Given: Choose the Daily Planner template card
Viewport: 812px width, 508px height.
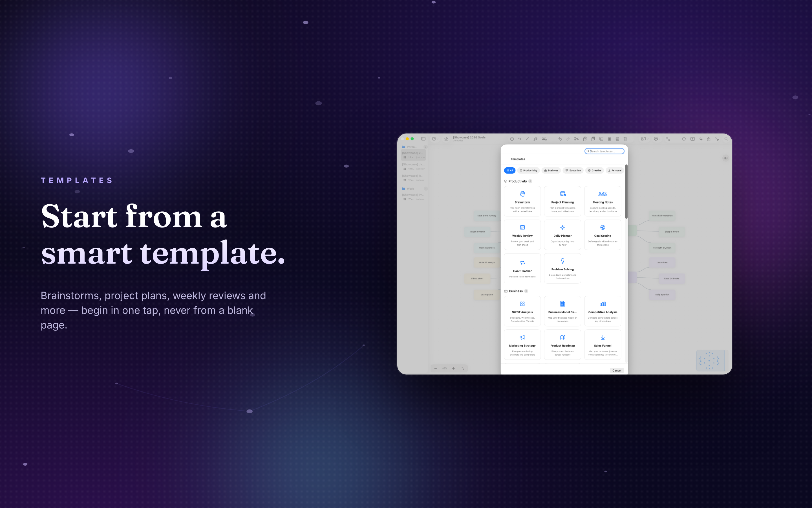Looking at the screenshot, I should point(562,235).
